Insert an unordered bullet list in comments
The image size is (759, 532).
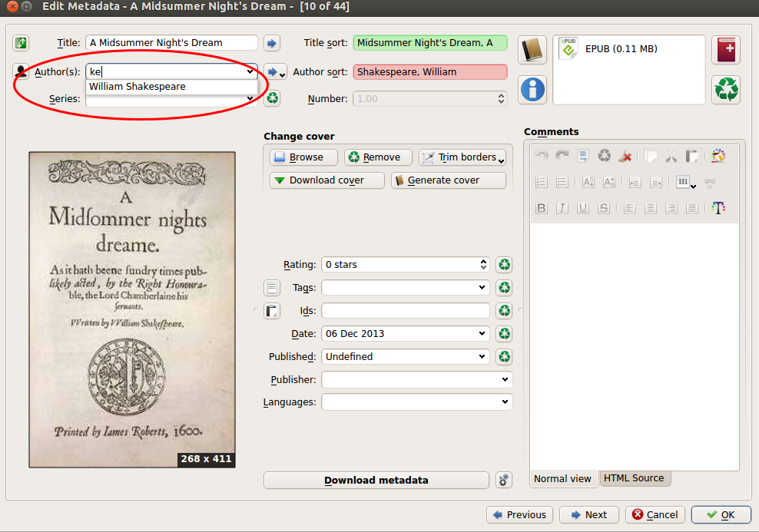pyautogui.click(x=562, y=183)
